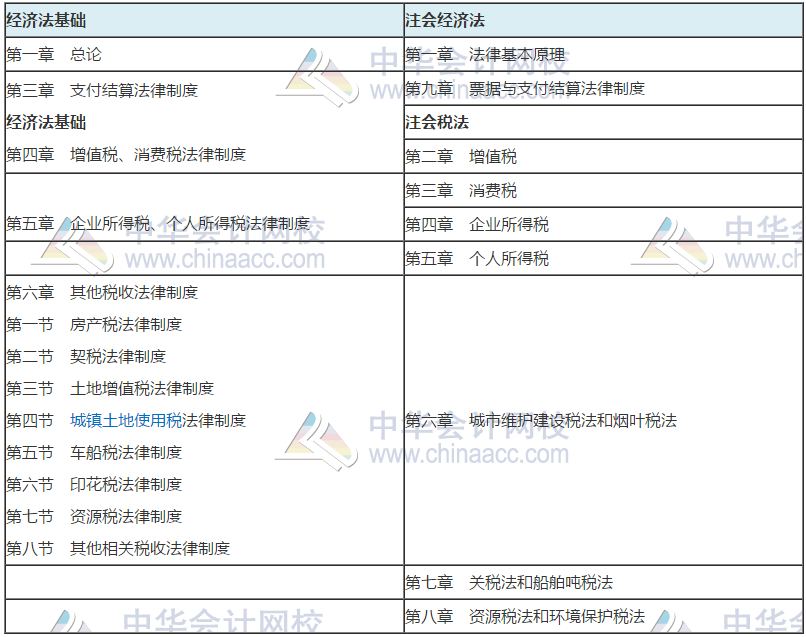Click 第四章 增值税、消费税法律制度 cell
Viewport: 806px width, 637px height.
[130, 155]
